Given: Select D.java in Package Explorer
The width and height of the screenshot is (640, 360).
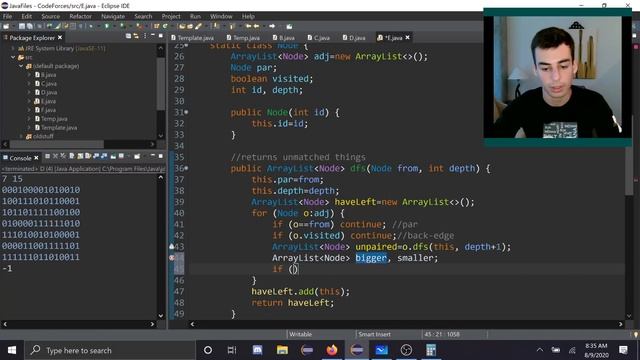Looking at the screenshot, I should [46, 92].
